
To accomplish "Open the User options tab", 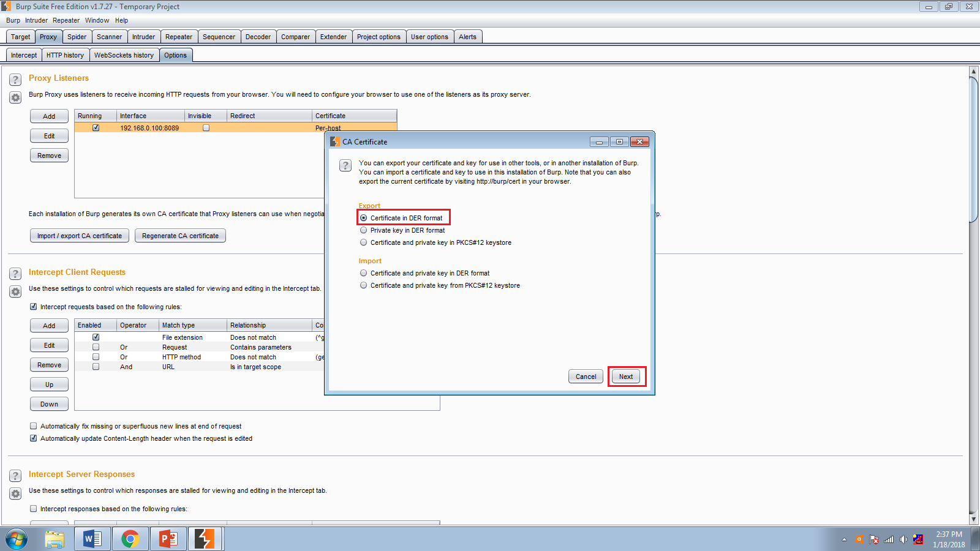I will [x=429, y=37].
